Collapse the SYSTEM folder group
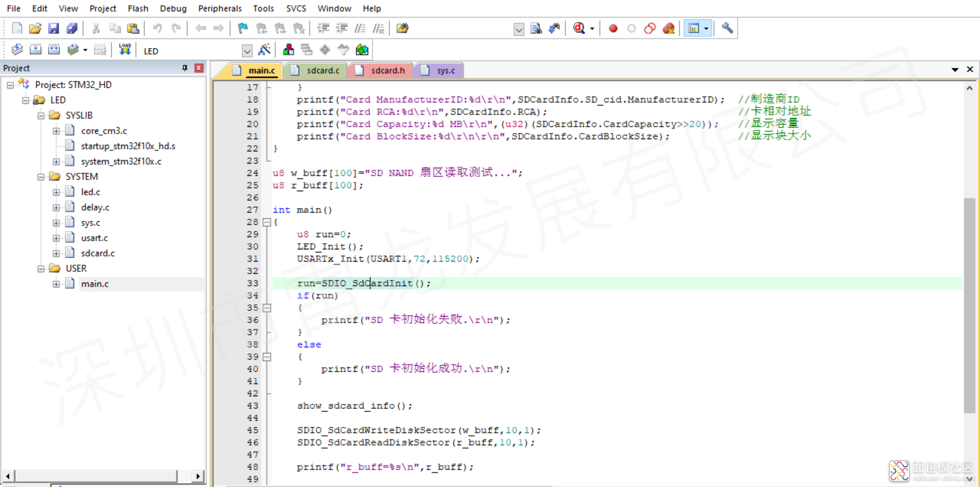The width and height of the screenshot is (980, 487). [x=41, y=177]
